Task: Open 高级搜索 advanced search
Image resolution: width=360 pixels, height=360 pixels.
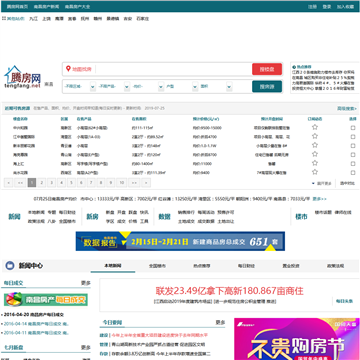Action: 347,108
